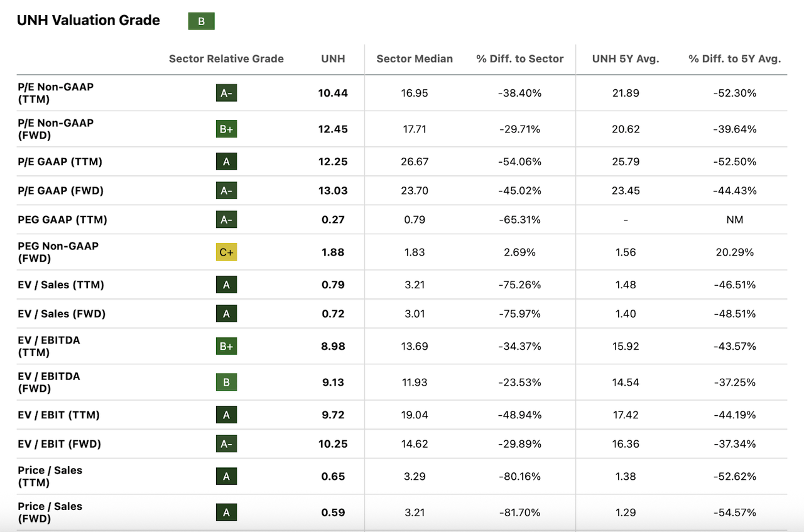Click UNH value 1.88 in PEG Non-GAAP row

[x=333, y=252]
